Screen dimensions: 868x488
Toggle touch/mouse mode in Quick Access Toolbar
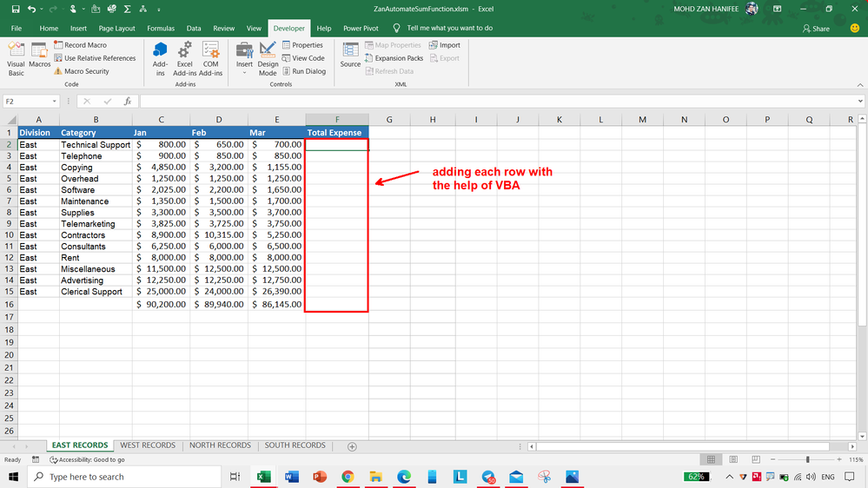coord(72,9)
